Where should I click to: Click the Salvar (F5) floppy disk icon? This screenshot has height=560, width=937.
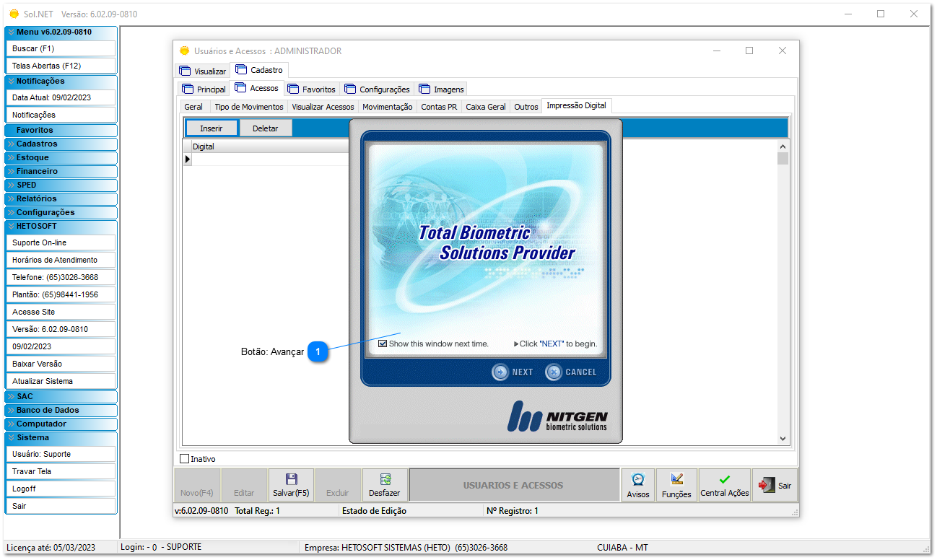click(x=291, y=479)
